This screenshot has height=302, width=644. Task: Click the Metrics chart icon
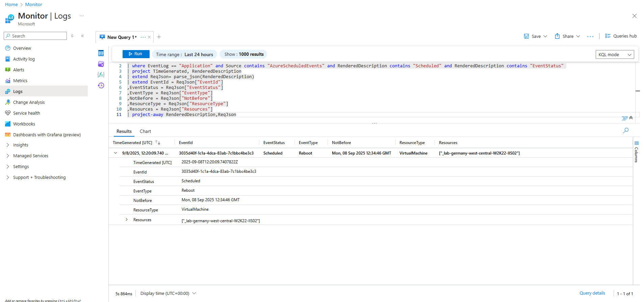pyautogui.click(x=8, y=80)
